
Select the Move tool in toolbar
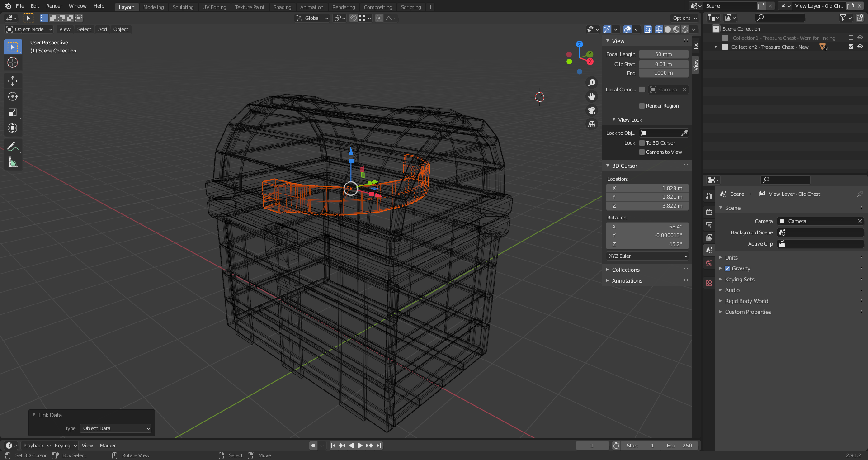pos(13,81)
